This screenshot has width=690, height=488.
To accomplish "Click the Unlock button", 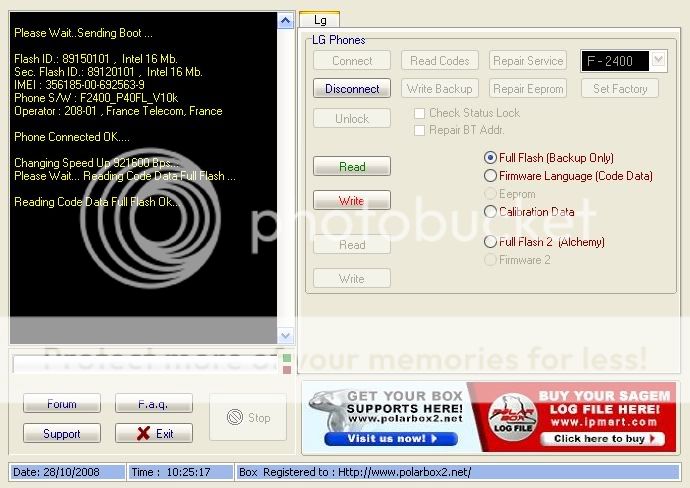I will [x=352, y=118].
